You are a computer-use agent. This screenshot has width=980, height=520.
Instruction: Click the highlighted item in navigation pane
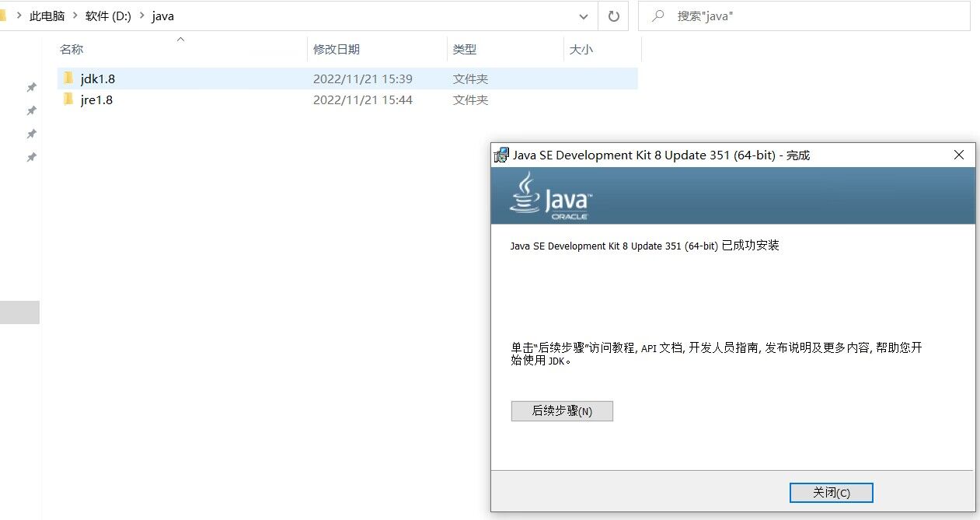pyautogui.click(x=19, y=312)
